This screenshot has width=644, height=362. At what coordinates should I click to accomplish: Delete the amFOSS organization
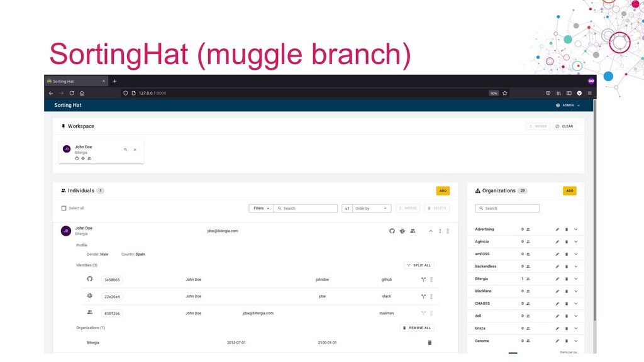[x=567, y=254]
